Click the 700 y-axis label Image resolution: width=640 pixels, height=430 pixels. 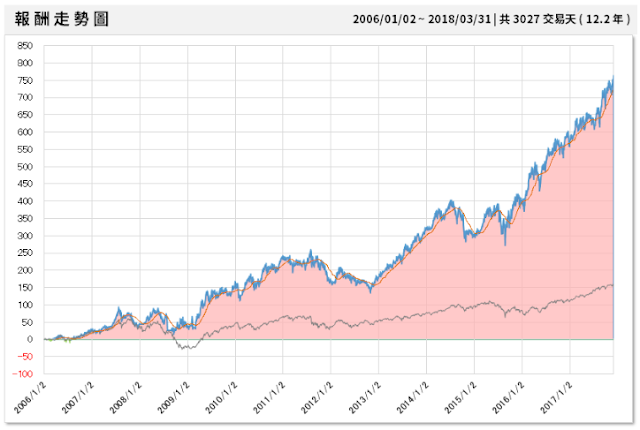(25, 98)
